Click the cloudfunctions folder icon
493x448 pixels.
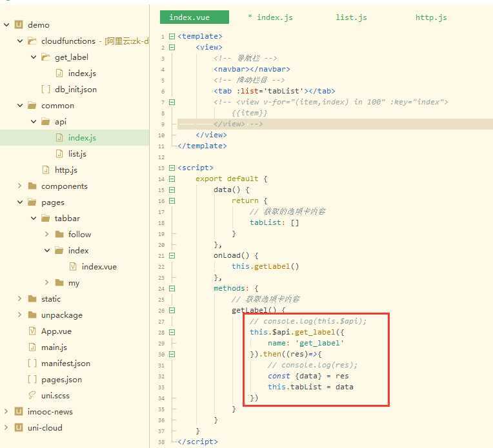click(x=32, y=41)
